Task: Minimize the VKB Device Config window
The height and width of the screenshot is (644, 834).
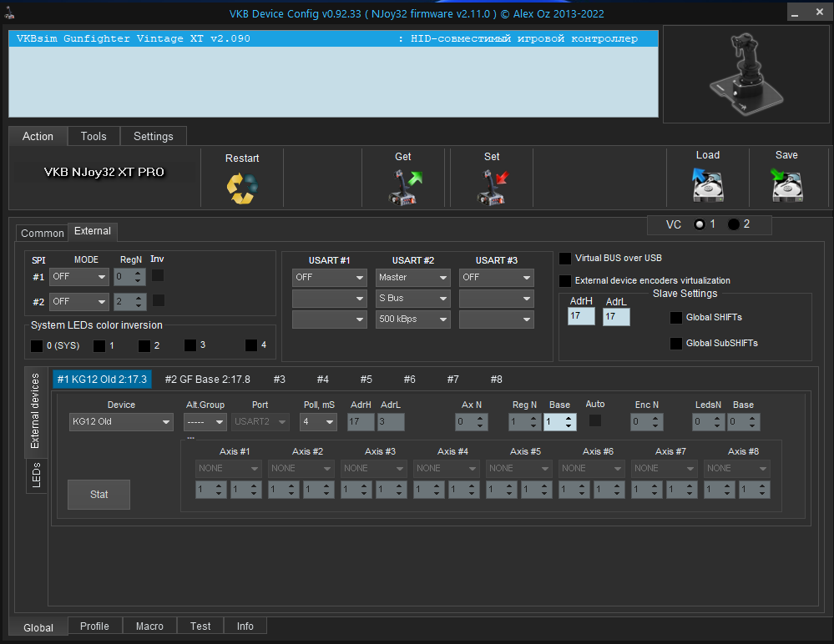Action: (x=795, y=13)
